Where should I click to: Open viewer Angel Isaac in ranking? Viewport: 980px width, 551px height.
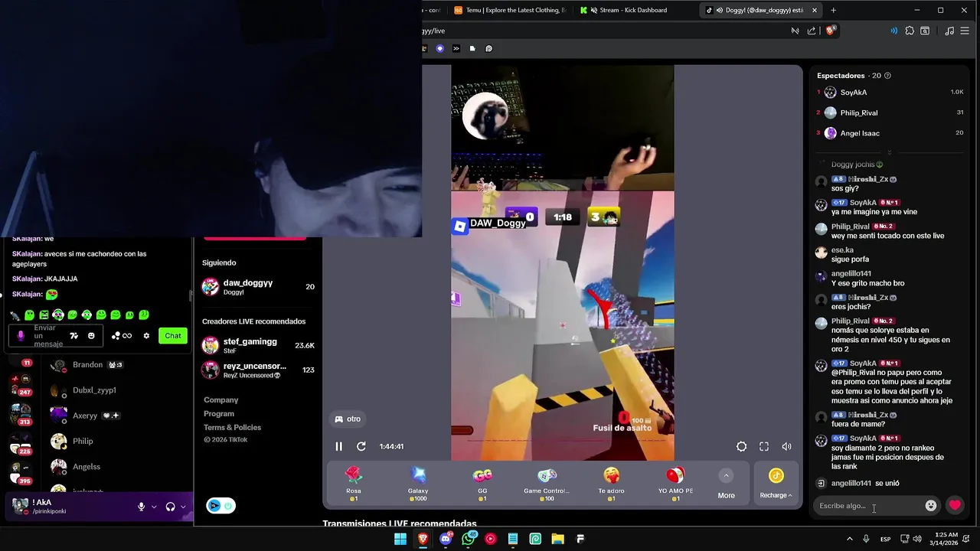[860, 133]
